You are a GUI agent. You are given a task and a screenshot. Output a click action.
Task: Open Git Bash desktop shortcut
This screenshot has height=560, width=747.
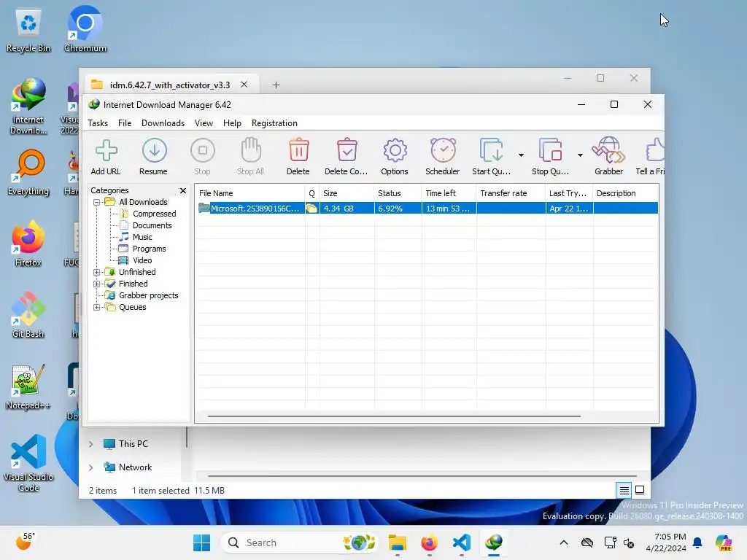28,315
